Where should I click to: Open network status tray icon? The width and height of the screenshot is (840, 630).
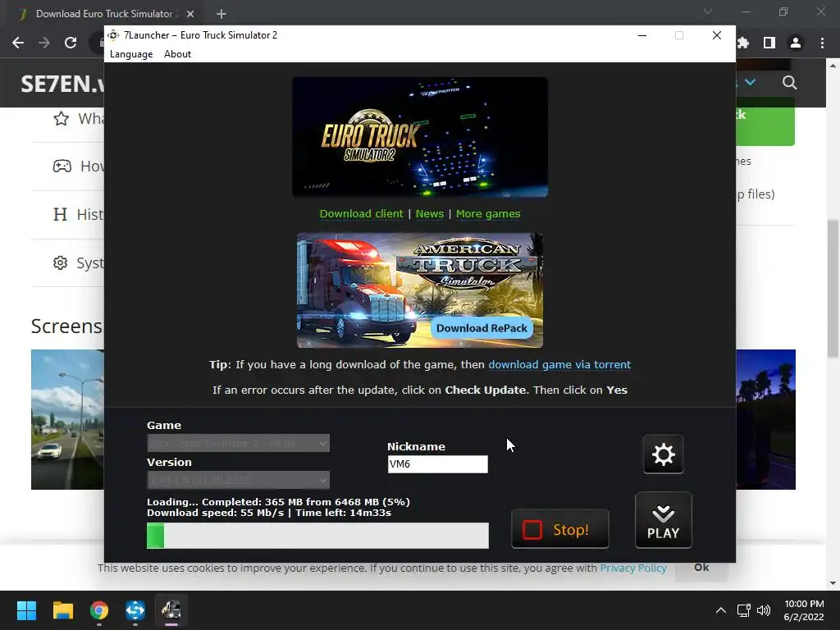point(743,610)
